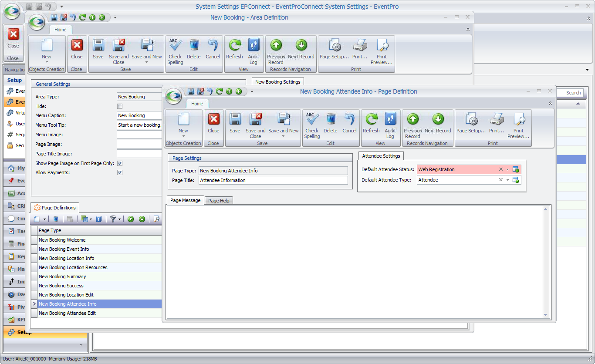Image resolution: width=595 pixels, height=364 pixels.
Task: Click the Page Title input field
Action: 273,180
